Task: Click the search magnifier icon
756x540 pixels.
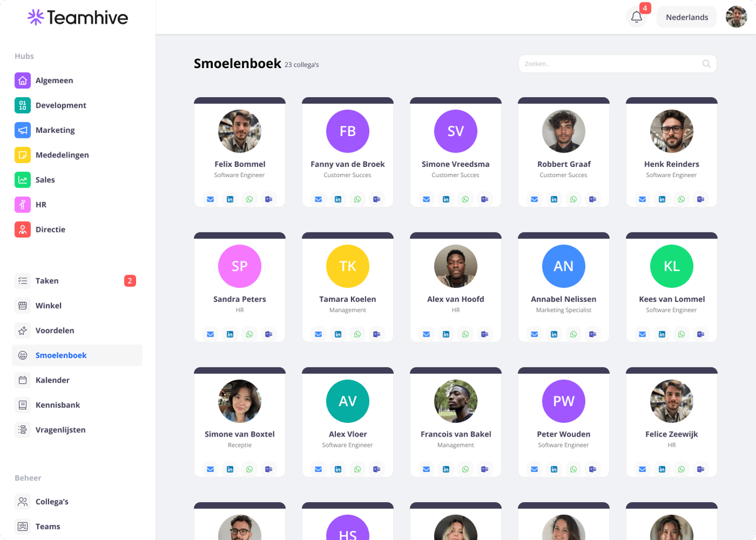Action: pyautogui.click(x=706, y=64)
